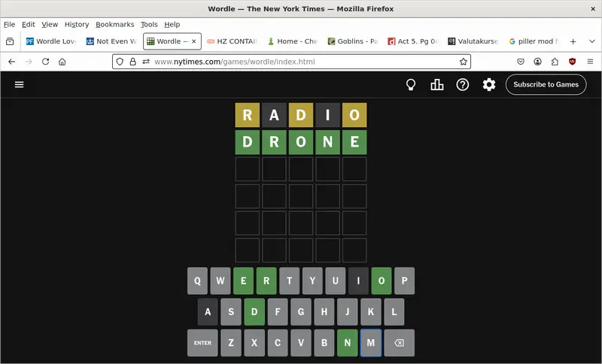Click the W key on the Wordle keyboard
The width and height of the screenshot is (602, 364).
click(x=220, y=281)
